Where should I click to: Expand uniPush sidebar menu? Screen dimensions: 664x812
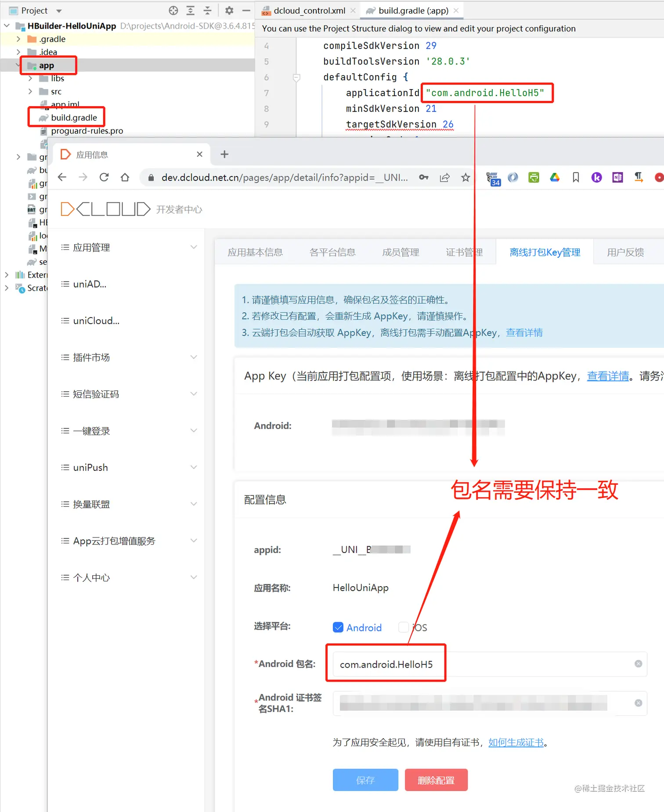click(194, 467)
